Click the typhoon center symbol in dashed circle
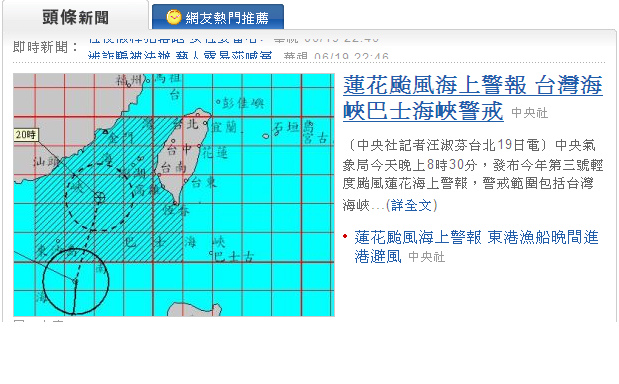The image size is (619, 384). coord(99,195)
